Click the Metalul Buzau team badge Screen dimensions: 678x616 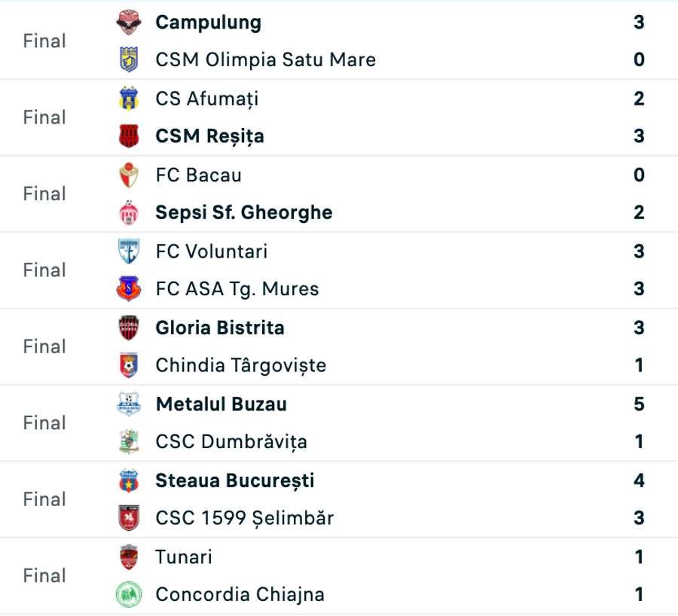(129, 404)
